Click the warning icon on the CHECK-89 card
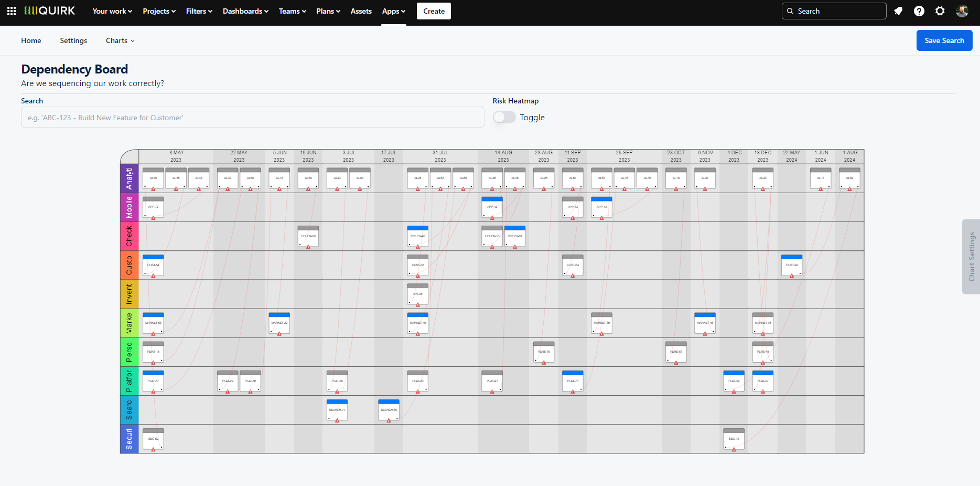Viewport: 980px width, 486px height. [308, 247]
